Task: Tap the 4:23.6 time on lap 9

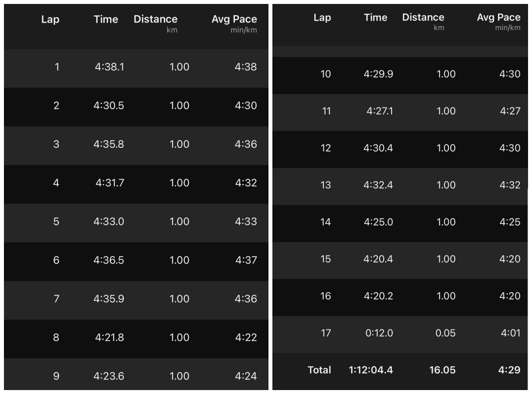Action: coord(109,376)
